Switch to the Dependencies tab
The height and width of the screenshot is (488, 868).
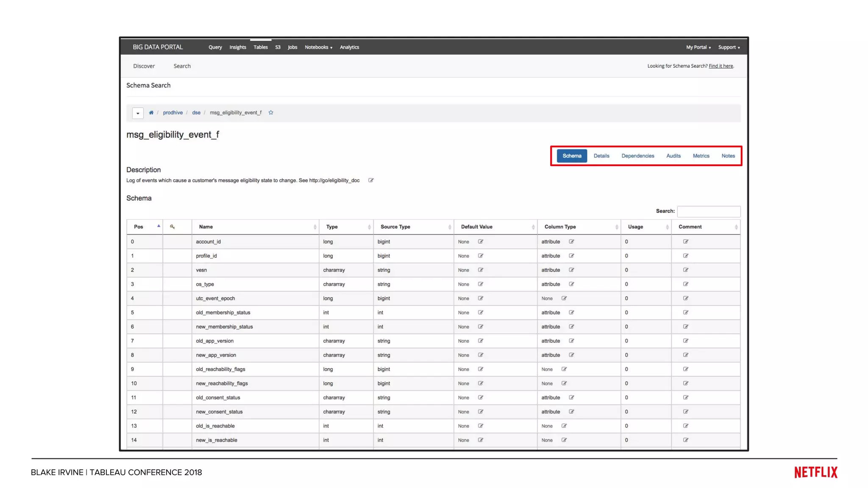(637, 156)
